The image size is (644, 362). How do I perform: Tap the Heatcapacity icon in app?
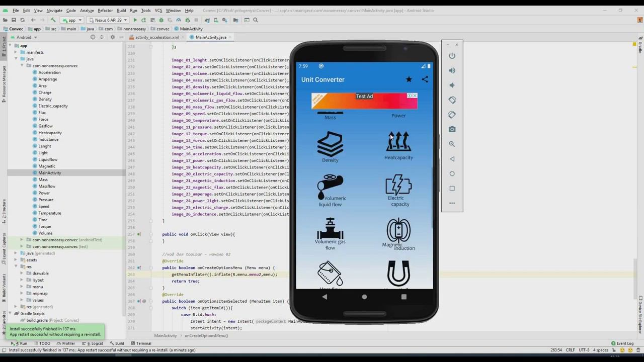[x=398, y=146]
